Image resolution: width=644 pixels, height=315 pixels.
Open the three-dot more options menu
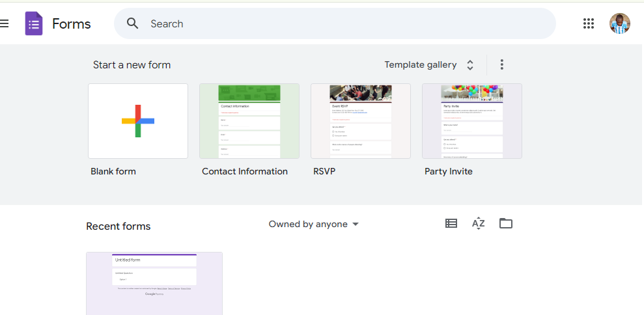(x=501, y=64)
